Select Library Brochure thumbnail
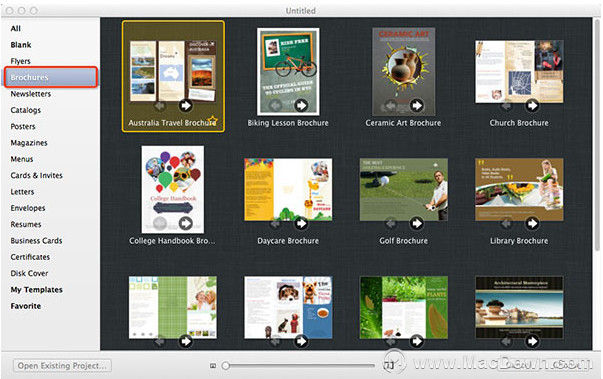 pyautogui.click(x=519, y=190)
